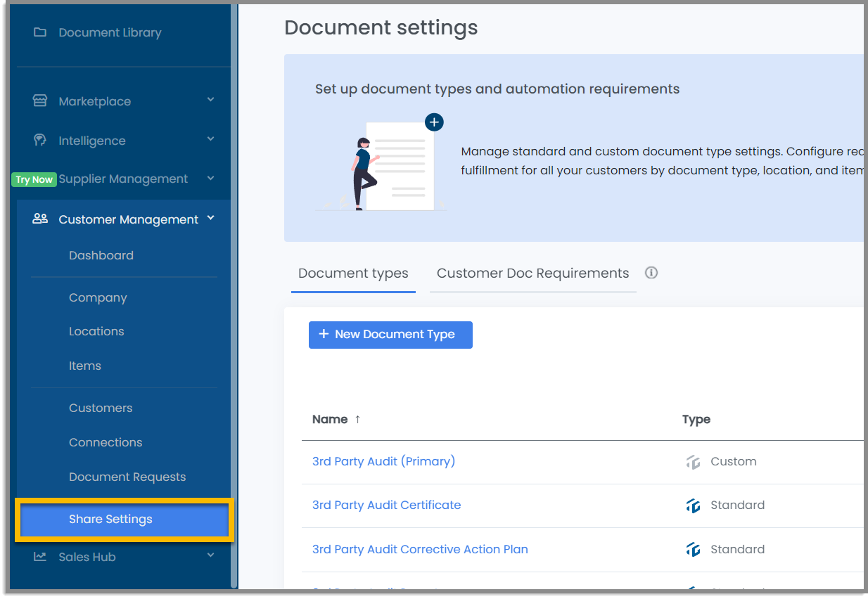Click the woman-with-document illustration in the banner
This screenshot has height=599, width=868.
pos(380,164)
